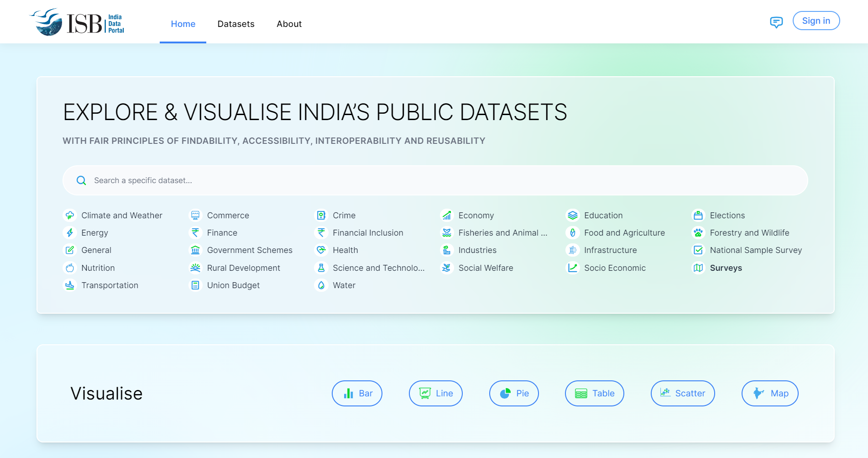Open the Infrastructure category link
Screen dimensions: 868x458
tap(610, 250)
